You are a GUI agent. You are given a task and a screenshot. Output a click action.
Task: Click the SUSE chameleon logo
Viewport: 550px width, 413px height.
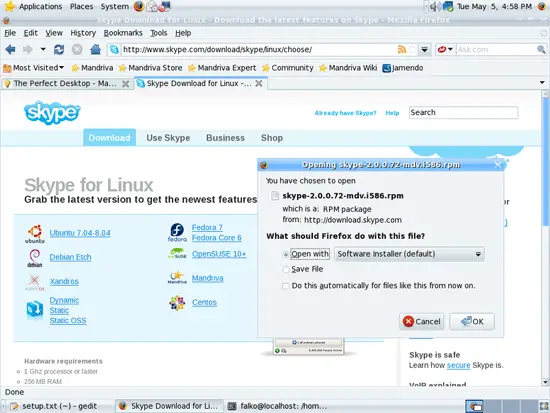177,254
